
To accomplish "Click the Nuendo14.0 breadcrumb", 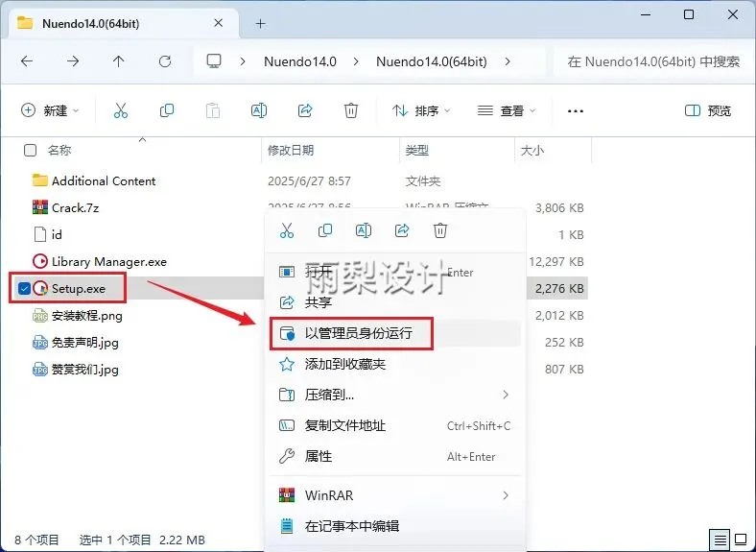I will 300,61.
